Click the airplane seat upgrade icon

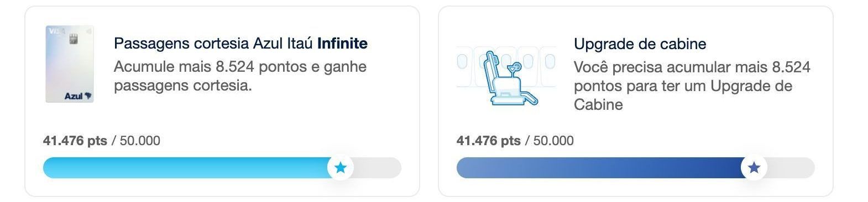pyautogui.click(x=506, y=77)
